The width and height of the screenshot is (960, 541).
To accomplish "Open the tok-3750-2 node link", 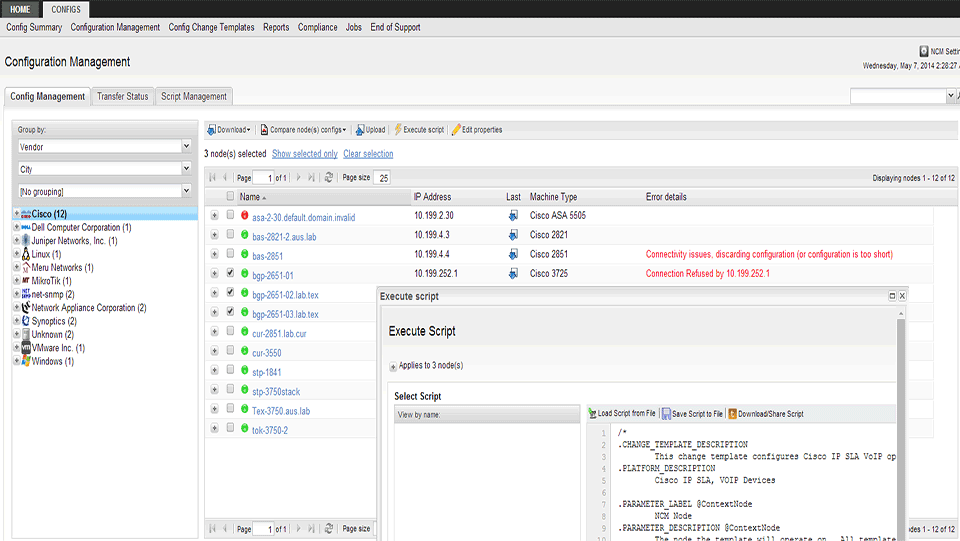I will (x=269, y=430).
